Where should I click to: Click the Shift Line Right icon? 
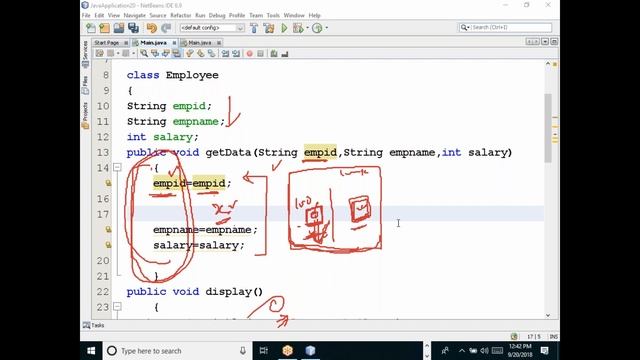click(x=236, y=53)
